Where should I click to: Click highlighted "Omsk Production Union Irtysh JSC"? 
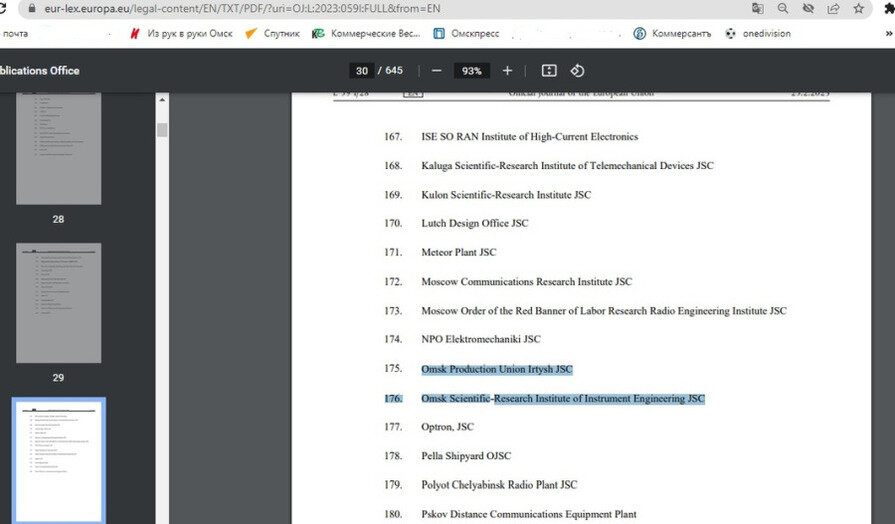click(x=497, y=369)
